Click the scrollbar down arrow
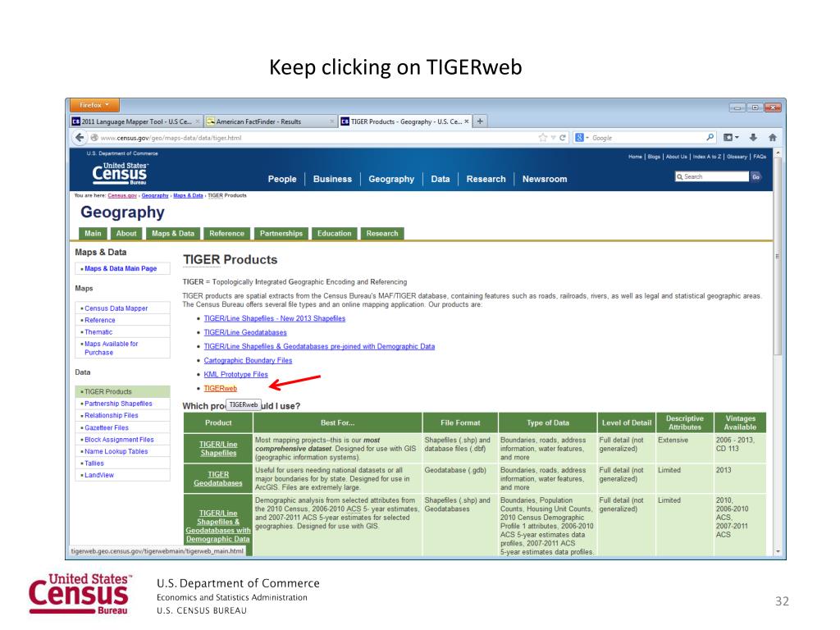The image size is (840, 630). [778, 551]
